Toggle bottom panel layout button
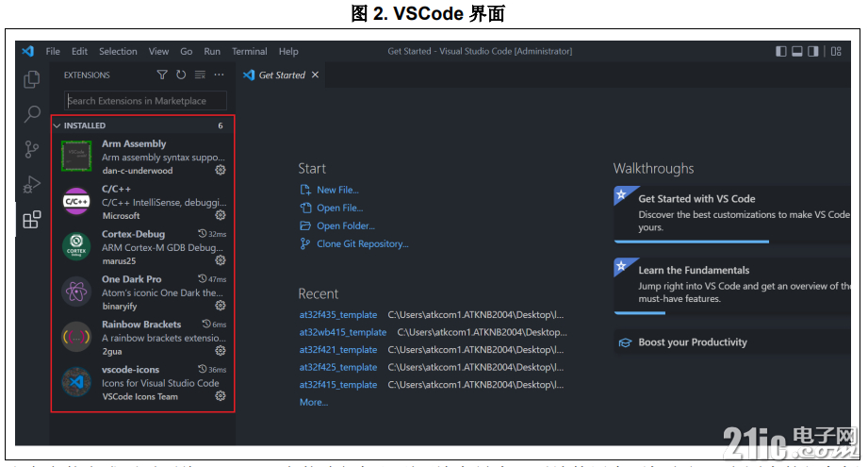Image resolution: width=868 pixels, height=467 pixels. (x=797, y=52)
